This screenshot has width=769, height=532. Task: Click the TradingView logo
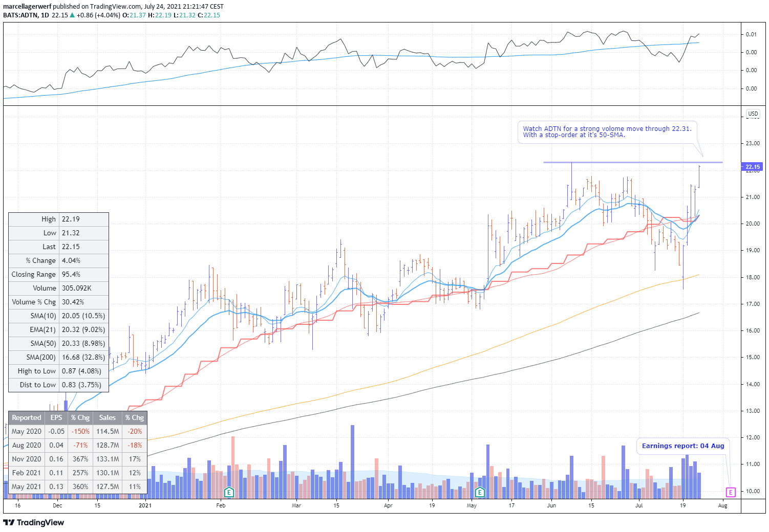(34, 522)
